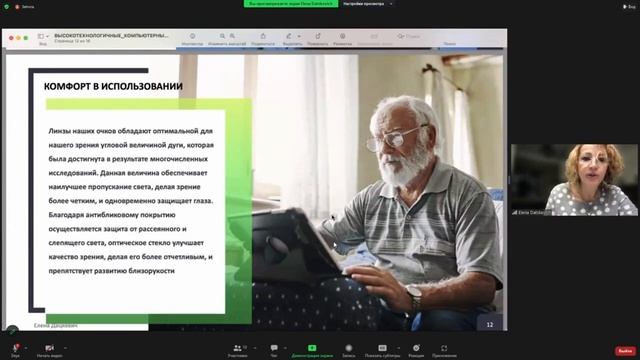Click the author name Елена Дацкевич on slide

tap(56, 326)
